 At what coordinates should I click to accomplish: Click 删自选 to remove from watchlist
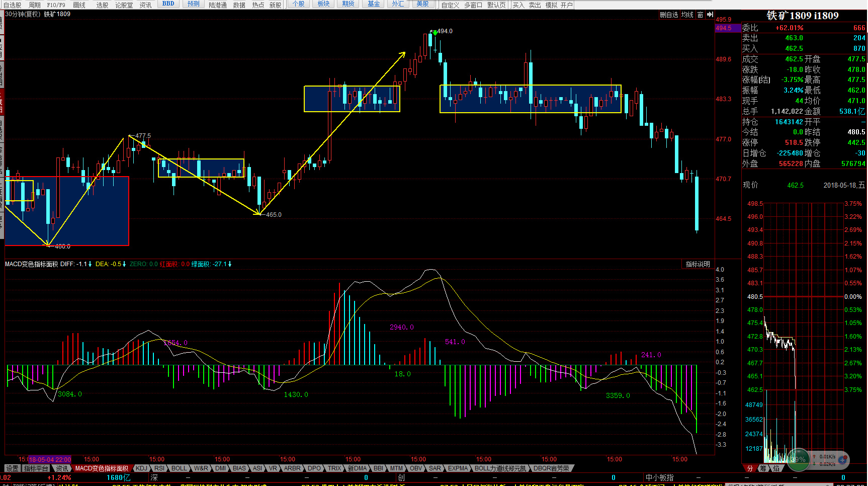tap(669, 15)
